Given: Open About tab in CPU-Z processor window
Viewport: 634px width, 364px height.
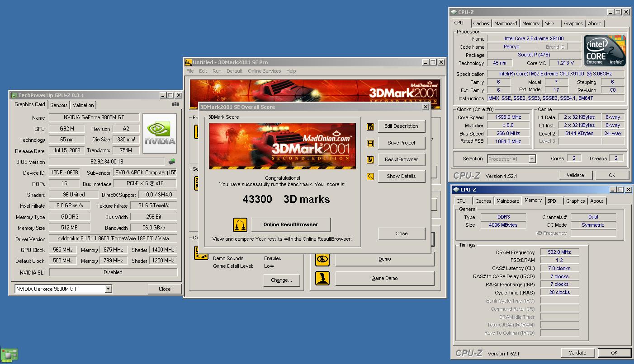Looking at the screenshot, I should 595,23.
